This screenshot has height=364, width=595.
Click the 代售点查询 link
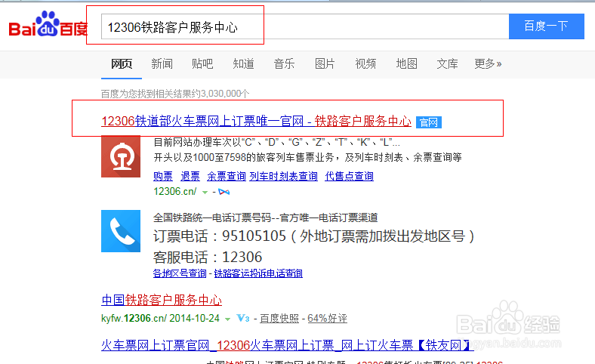[349, 176]
